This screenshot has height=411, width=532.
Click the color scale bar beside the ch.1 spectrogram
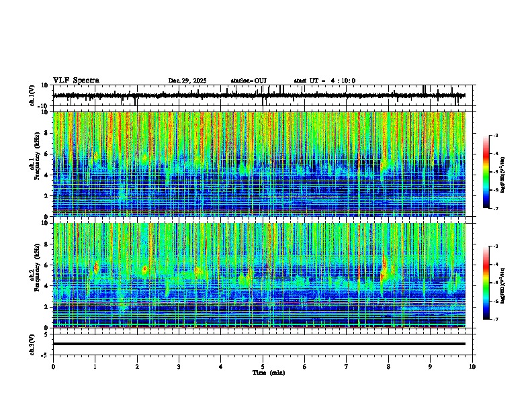486,172
